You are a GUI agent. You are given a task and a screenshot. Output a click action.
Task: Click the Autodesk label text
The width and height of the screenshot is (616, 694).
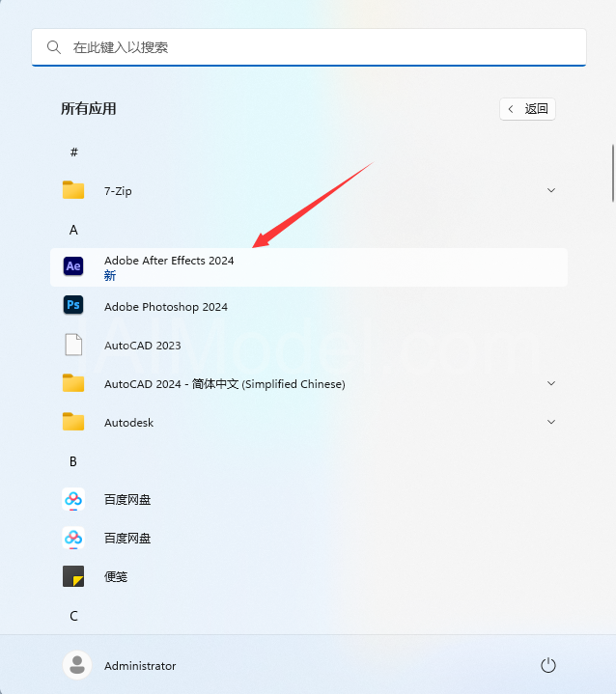pyautogui.click(x=128, y=423)
